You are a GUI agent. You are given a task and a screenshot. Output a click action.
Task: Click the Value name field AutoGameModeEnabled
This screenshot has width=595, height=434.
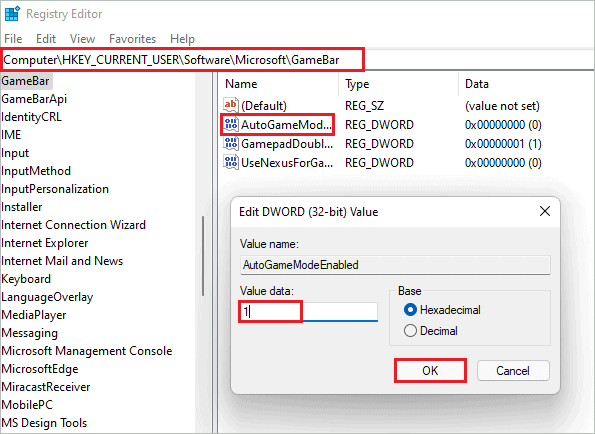(x=395, y=265)
